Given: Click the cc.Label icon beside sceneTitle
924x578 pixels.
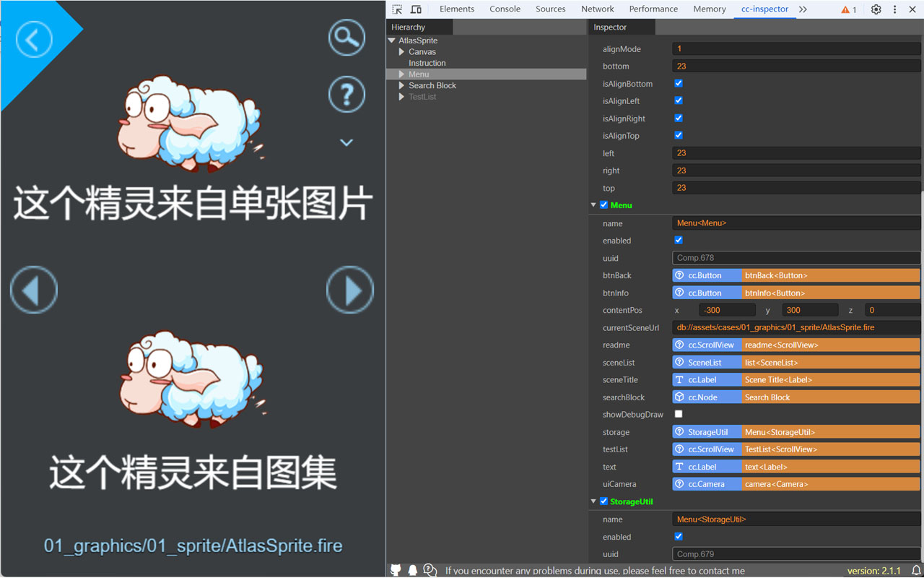Looking at the screenshot, I should click(x=679, y=379).
